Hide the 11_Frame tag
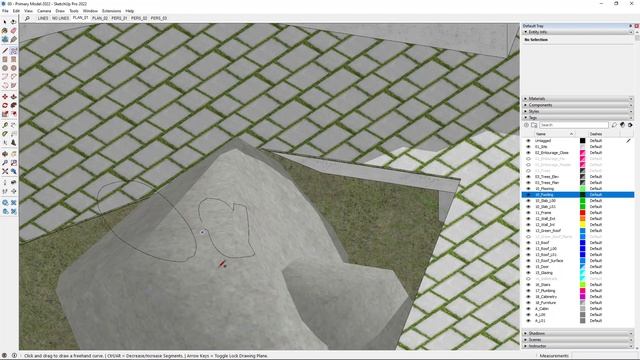 pos(528,213)
